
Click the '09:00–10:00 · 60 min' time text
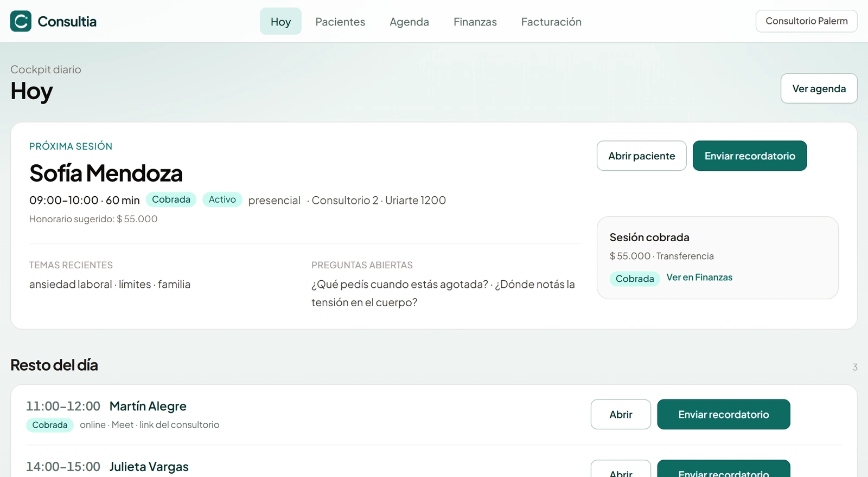(x=85, y=201)
